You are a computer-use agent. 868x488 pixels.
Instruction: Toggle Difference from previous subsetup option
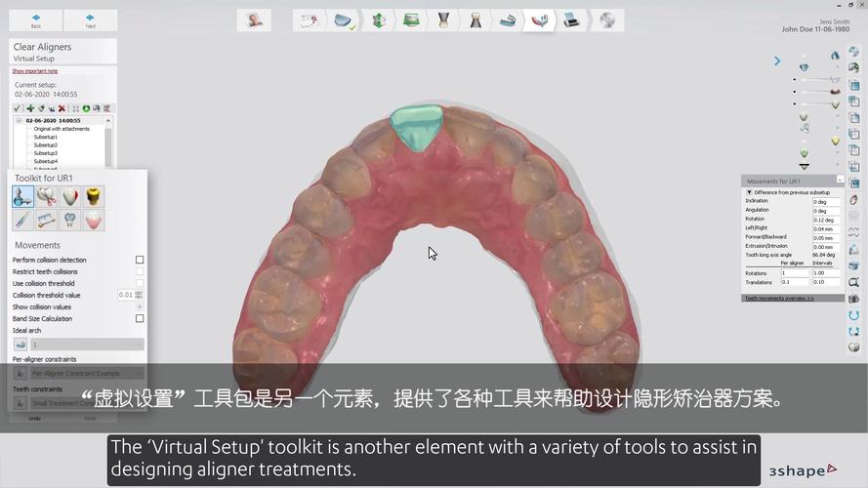pos(749,192)
